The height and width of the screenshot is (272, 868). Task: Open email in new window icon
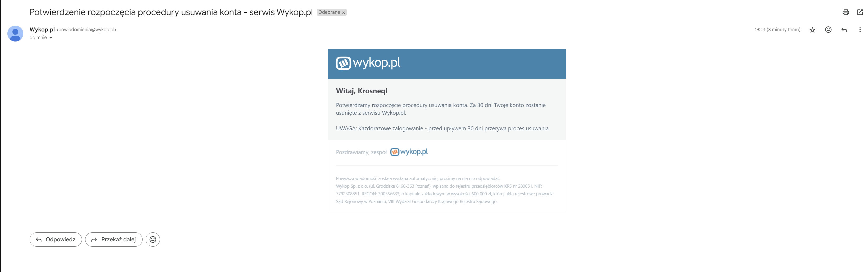[860, 12]
